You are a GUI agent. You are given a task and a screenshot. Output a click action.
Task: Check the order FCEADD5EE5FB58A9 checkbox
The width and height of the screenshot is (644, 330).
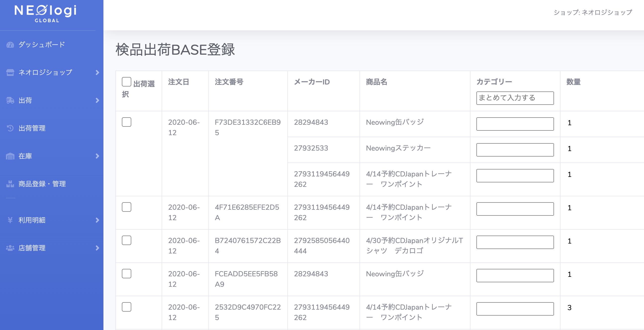point(127,274)
